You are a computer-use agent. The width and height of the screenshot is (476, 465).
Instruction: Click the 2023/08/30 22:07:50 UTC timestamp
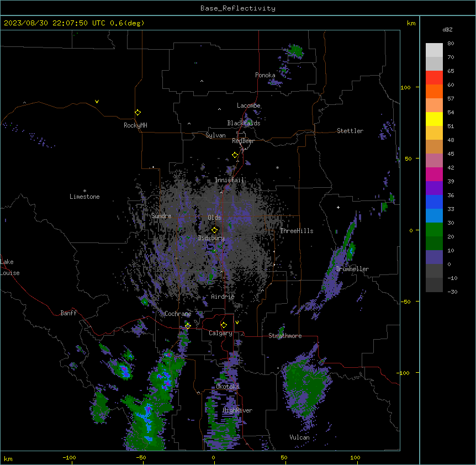55,23
